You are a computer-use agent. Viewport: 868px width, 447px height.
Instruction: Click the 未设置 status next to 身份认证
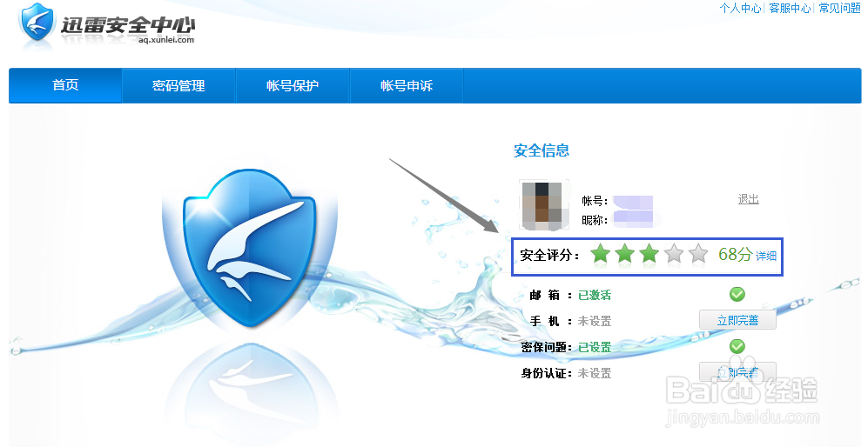pyautogui.click(x=595, y=373)
